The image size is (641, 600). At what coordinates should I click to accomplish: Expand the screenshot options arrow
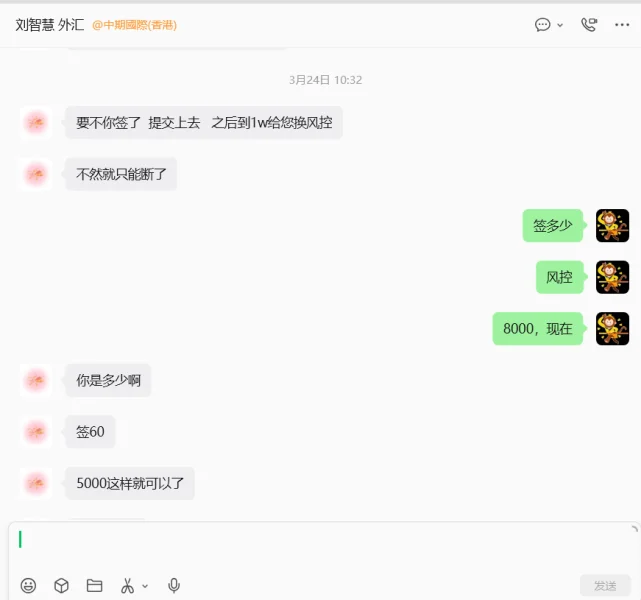click(145, 586)
